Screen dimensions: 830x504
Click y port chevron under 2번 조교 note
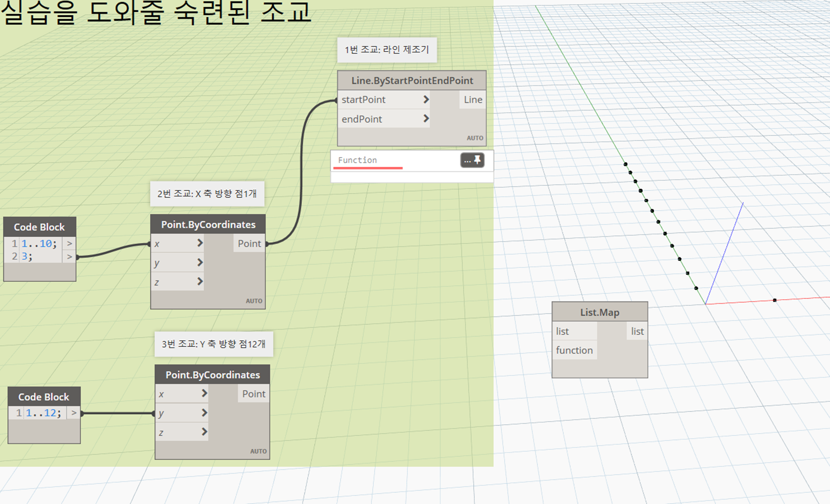coord(200,262)
